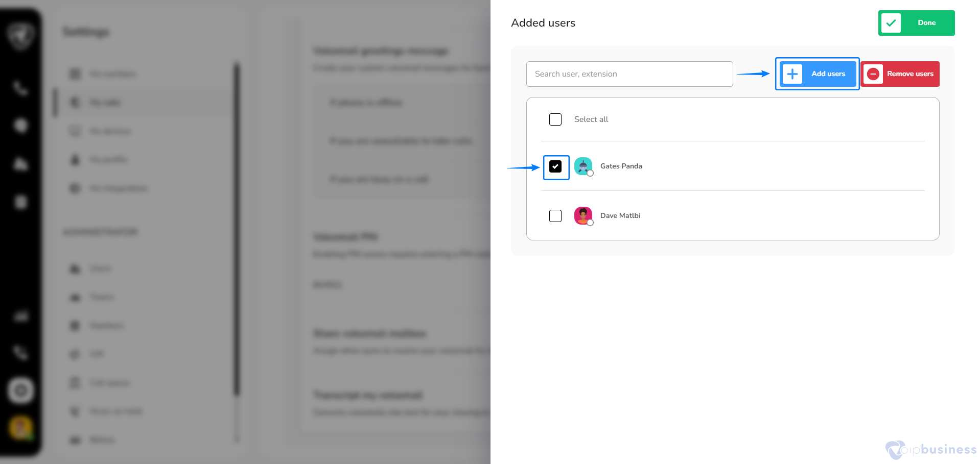Click the red minus icon on Remove users
This screenshot has width=980, height=464.
[873, 74]
